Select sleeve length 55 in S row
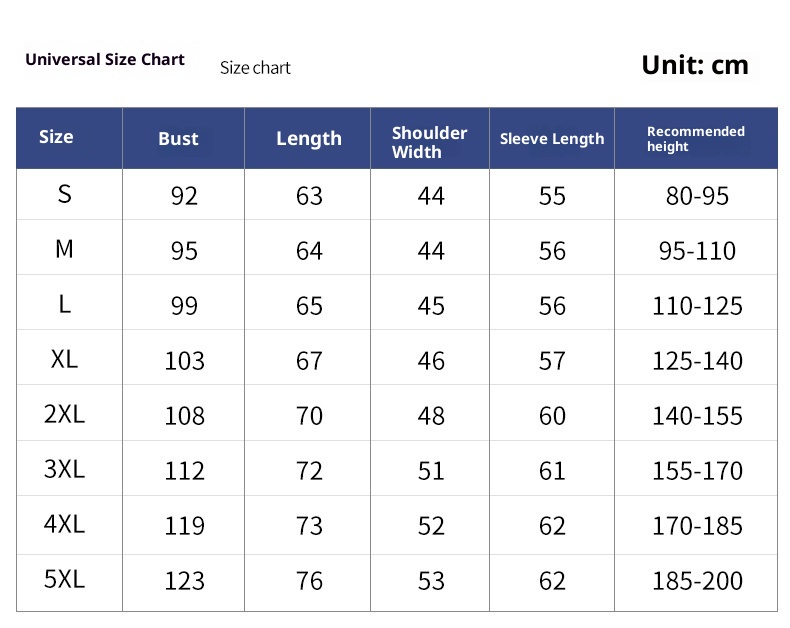This screenshot has height=628, width=790. pyautogui.click(x=552, y=195)
